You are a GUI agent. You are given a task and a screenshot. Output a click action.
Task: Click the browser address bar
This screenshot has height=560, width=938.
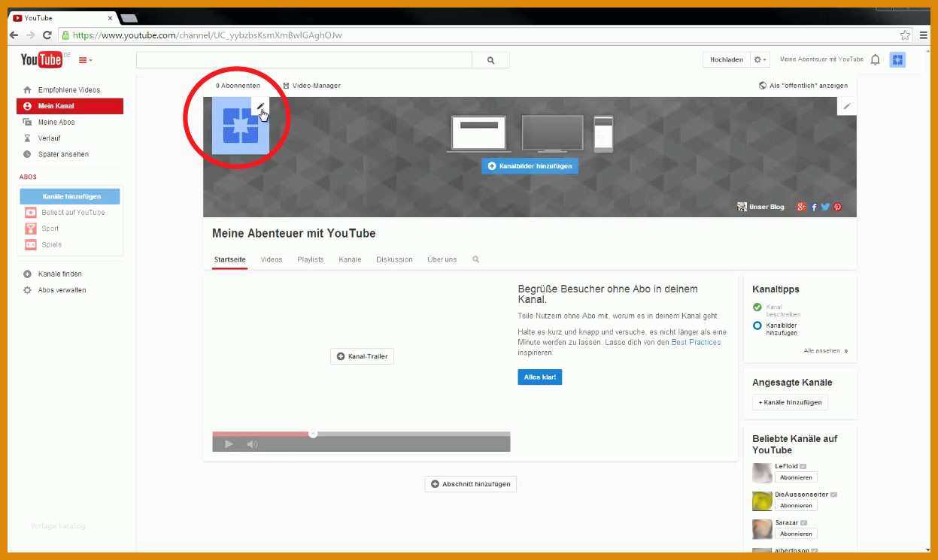point(486,35)
